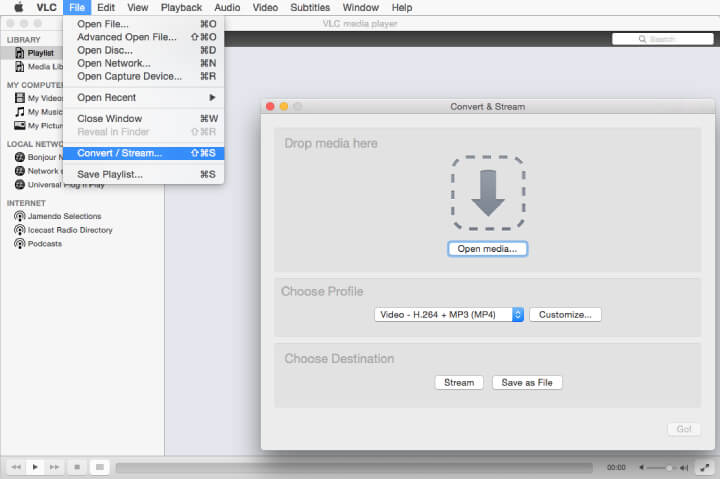Click the playback position bar
This screenshot has width=720, height=479.
(354, 468)
